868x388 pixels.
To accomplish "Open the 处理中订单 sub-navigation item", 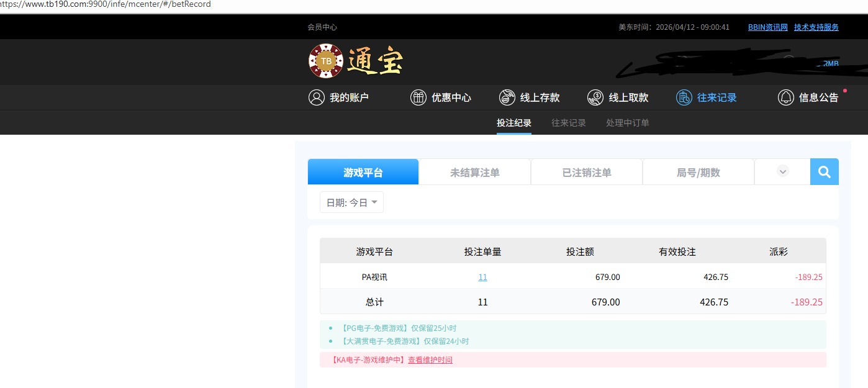I will [628, 123].
